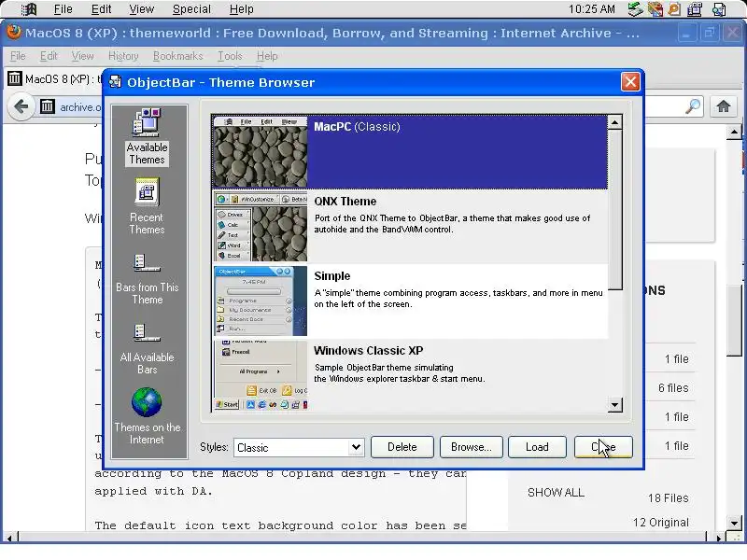The height and width of the screenshot is (560, 747).
Task: Select the MacPC theme thumbnail
Action: pyautogui.click(x=261, y=152)
